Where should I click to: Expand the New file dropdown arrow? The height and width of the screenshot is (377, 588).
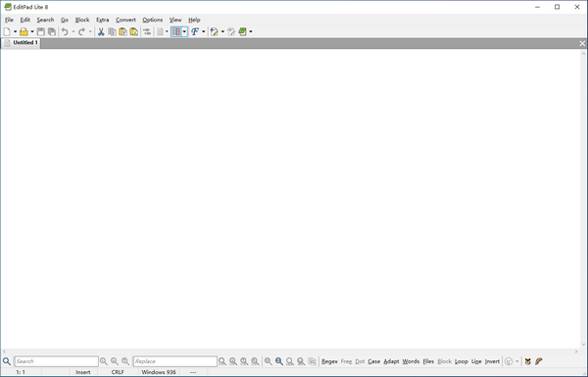point(15,32)
